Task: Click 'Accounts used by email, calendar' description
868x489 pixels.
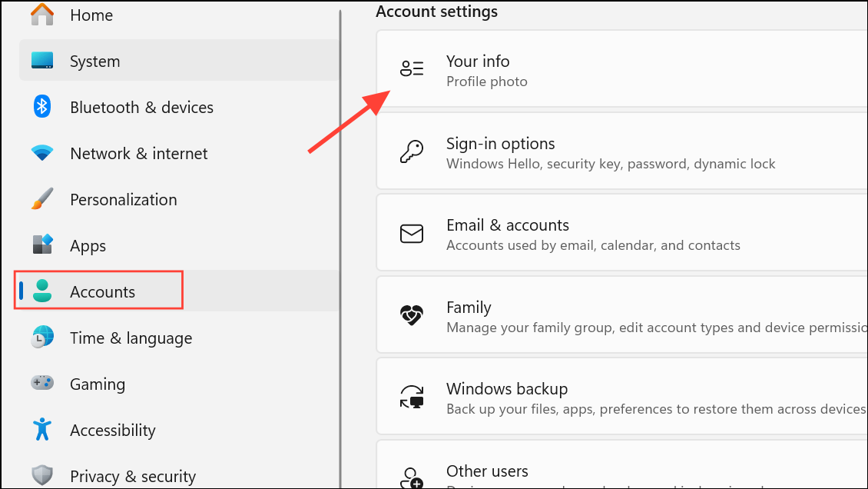Action: coord(593,245)
